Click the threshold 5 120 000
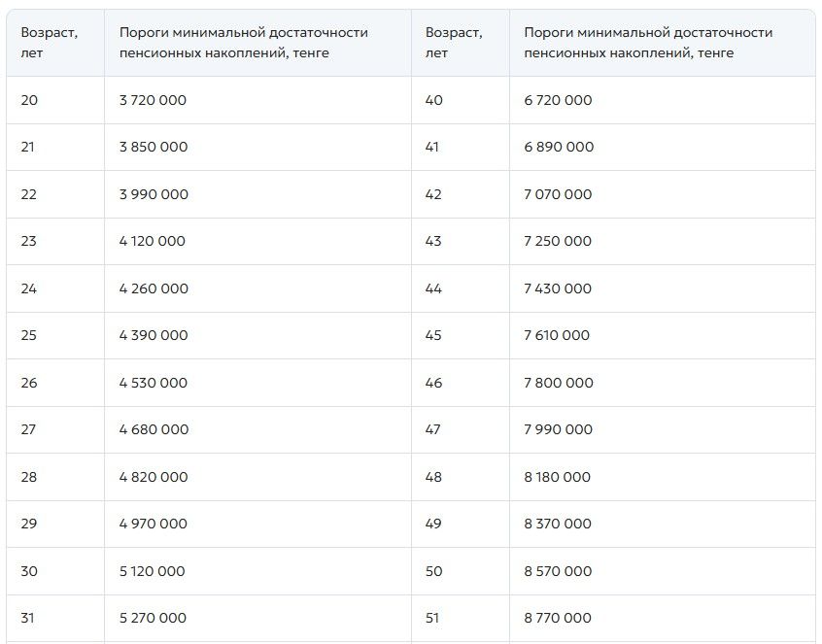822x644 pixels. click(153, 571)
